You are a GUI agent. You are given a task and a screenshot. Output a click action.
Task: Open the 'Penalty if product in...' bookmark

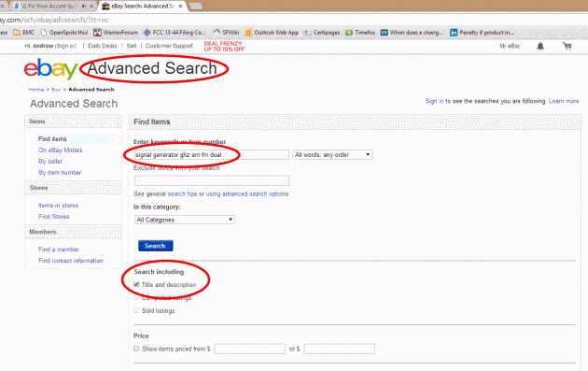(482, 33)
